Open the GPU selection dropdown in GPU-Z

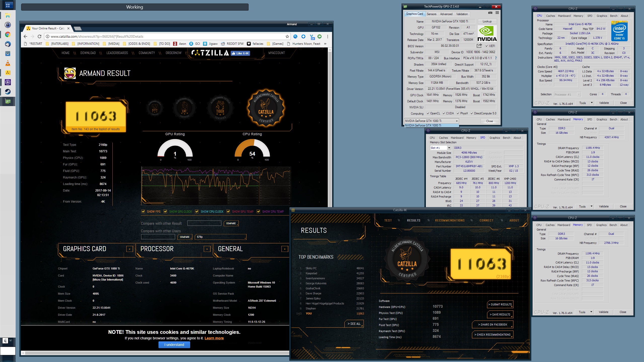click(x=432, y=121)
